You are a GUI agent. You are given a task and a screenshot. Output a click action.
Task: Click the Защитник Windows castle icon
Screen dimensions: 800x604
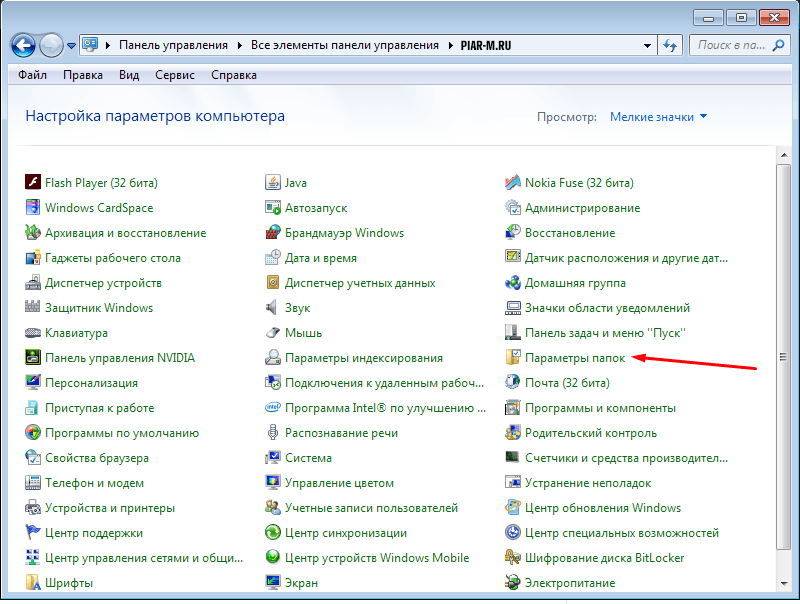pyautogui.click(x=33, y=307)
